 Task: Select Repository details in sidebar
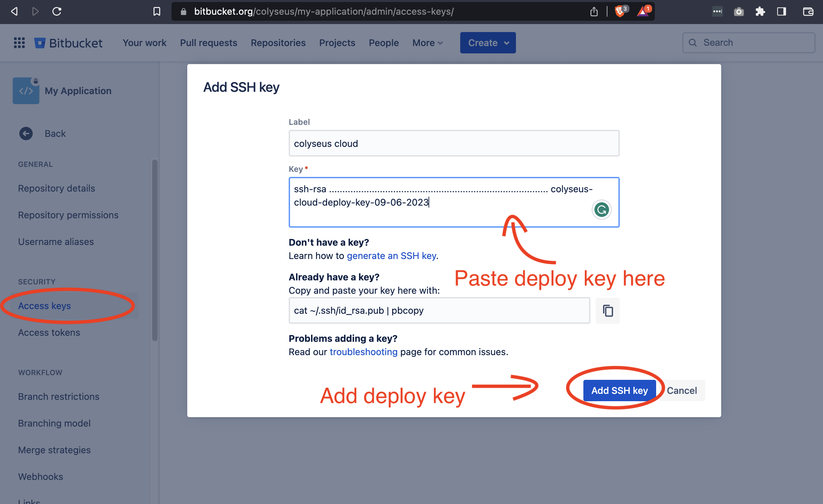click(x=56, y=188)
